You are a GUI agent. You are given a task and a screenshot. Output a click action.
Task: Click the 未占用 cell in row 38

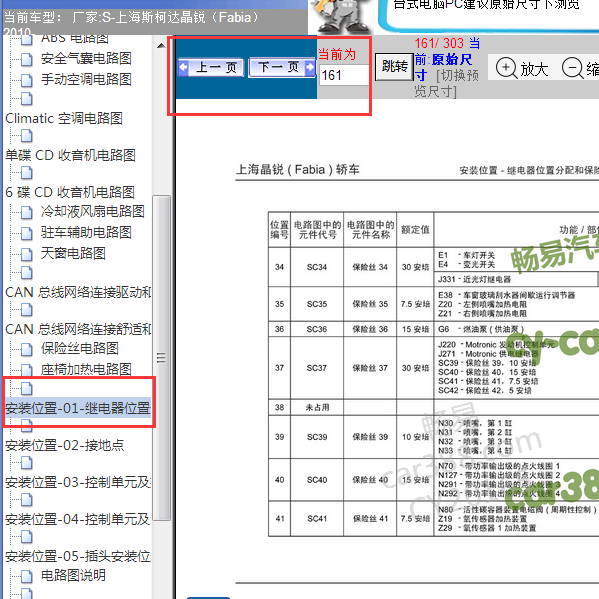tap(317, 408)
